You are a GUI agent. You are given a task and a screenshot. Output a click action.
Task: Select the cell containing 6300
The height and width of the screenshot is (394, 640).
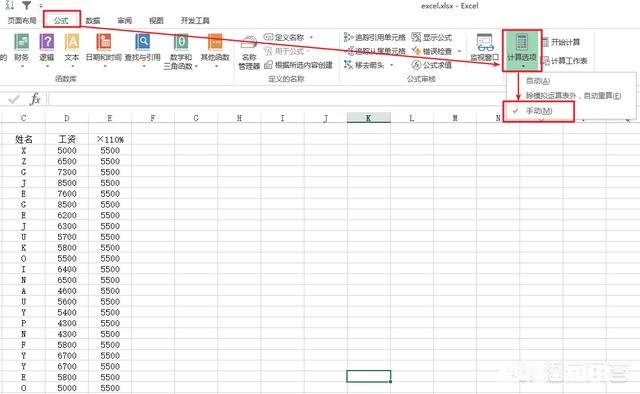click(67, 226)
